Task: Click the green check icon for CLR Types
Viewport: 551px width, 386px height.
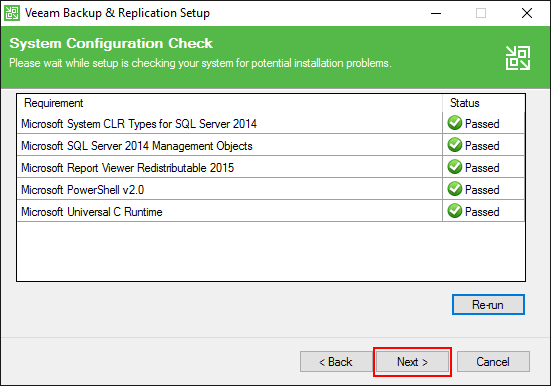Action: point(455,123)
